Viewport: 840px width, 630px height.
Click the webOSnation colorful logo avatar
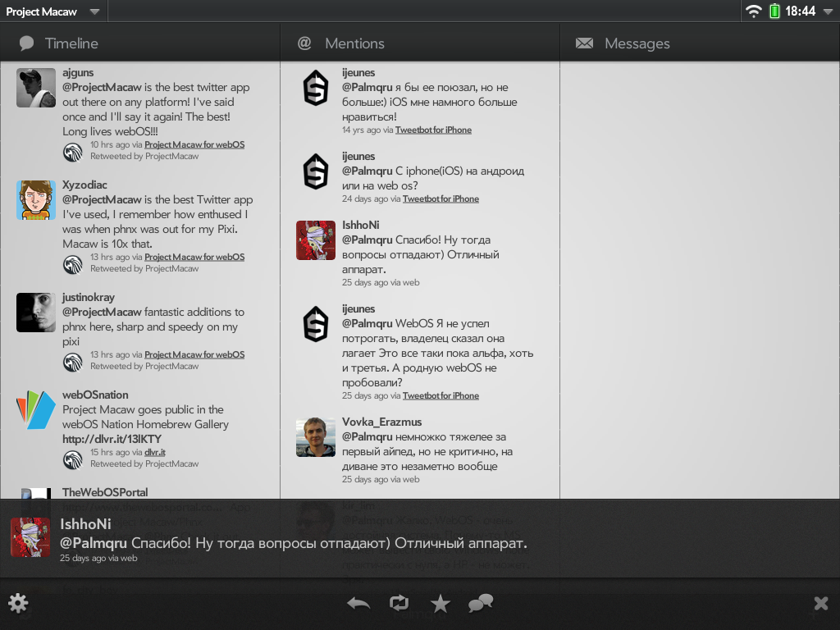pyautogui.click(x=36, y=410)
